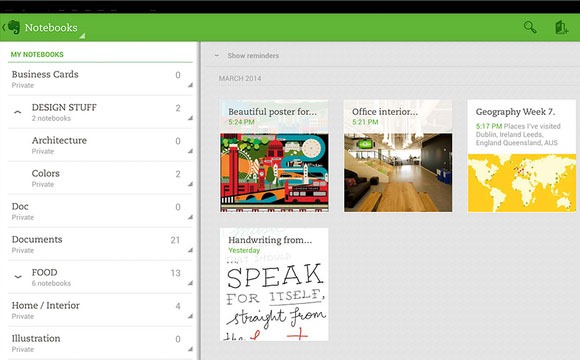Collapse the DESIGN STUFF stack chevron
This screenshot has width=580, height=360.
pyautogui.click(x=17, y=112)
